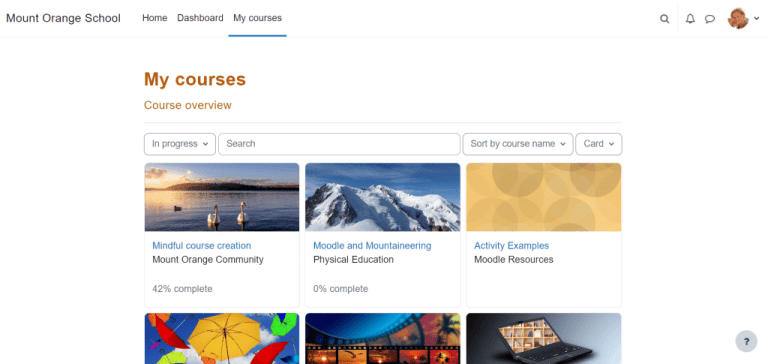The height and width of the screenshot is (364, 768).
Task: Open Moodle and Mountaineering course link
Action: click(x=372, y=246)
